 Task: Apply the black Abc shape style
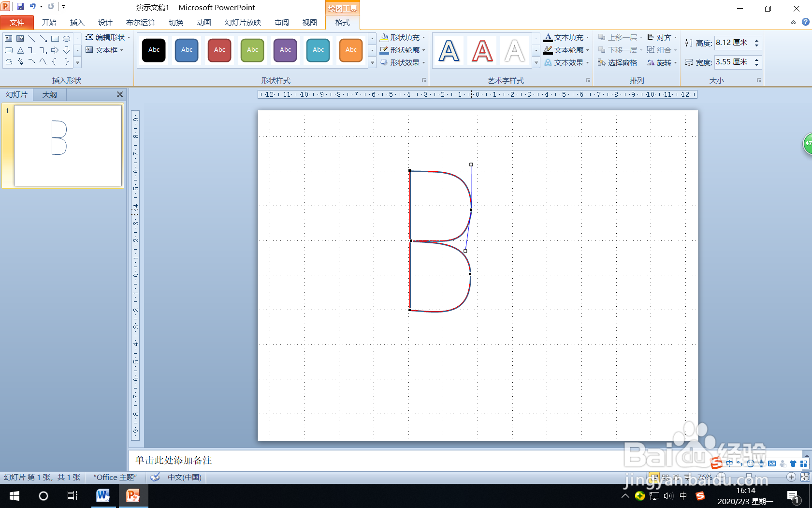(x=154, y=50)
